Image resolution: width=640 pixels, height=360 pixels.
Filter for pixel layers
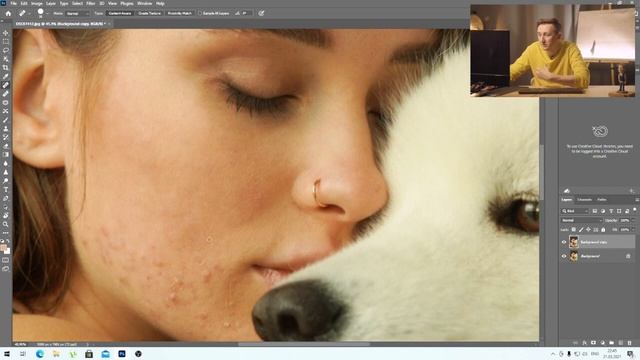point(595,211)
